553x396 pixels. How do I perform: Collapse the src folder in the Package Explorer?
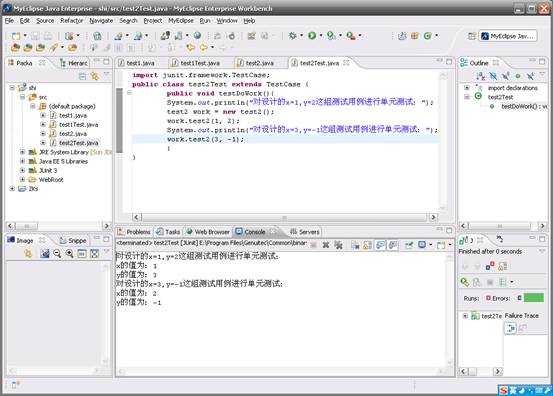(x=23, y=97)
